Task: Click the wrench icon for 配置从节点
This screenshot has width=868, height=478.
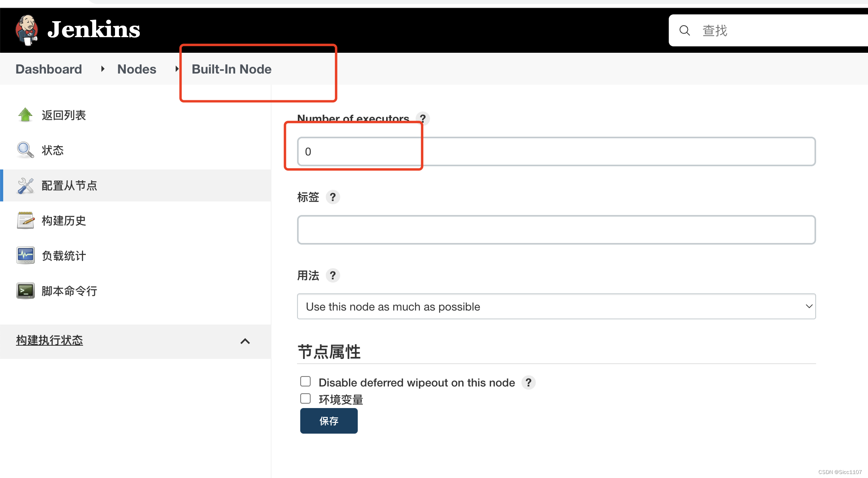Action: 26,185
